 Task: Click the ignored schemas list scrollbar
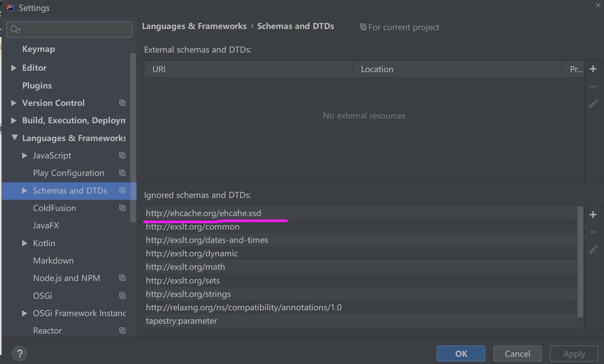pyautogui.click(x=580, y=261)
